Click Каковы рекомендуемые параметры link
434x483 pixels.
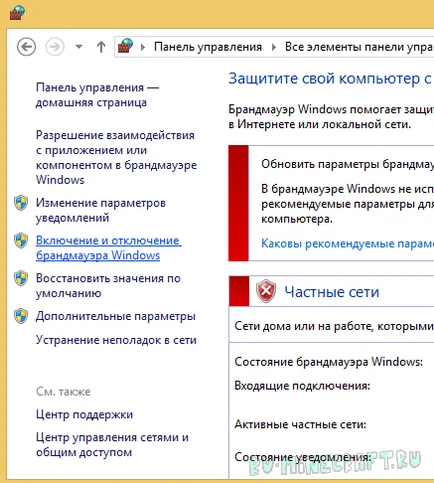347,243
